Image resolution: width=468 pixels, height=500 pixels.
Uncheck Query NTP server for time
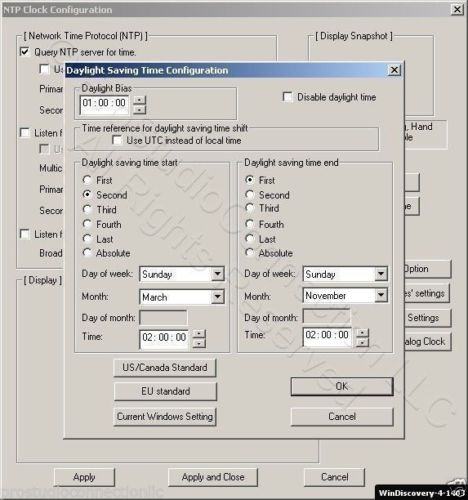[25, 52]
